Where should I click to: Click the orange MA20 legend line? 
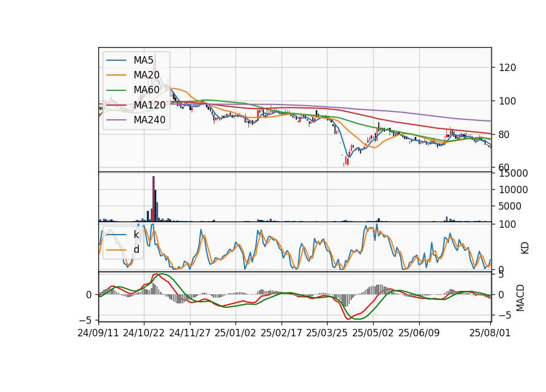click(116, 75)
